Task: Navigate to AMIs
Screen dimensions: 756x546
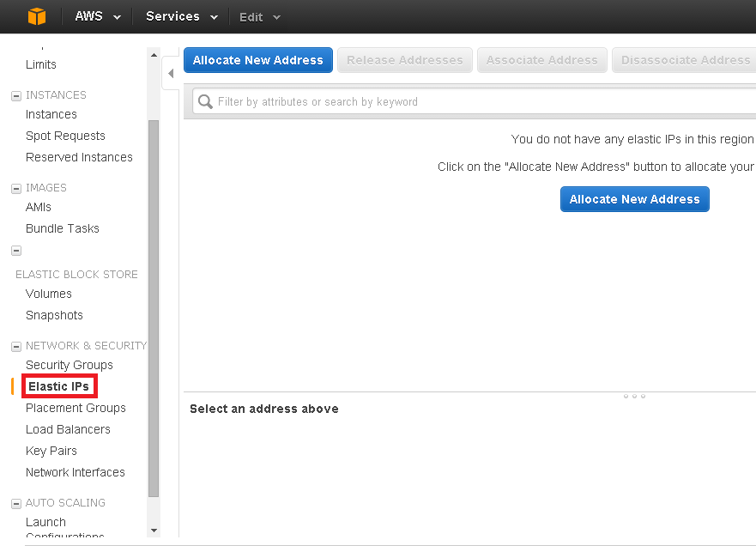Action: (38, 207)
